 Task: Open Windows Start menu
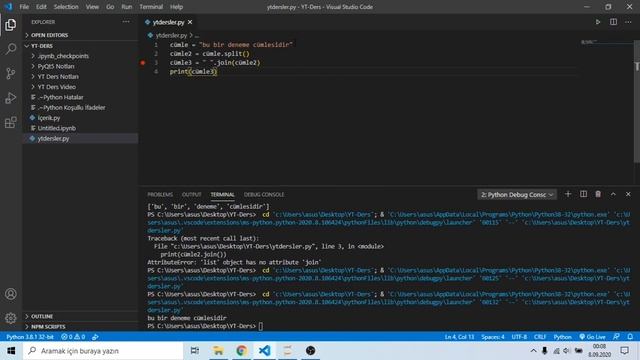tap(11, 351)
